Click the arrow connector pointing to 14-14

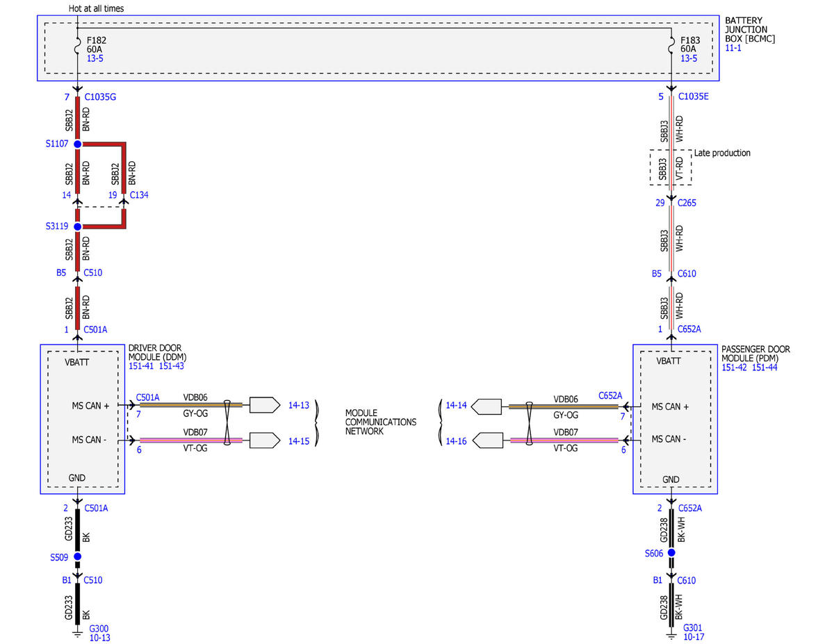[486, 406]
